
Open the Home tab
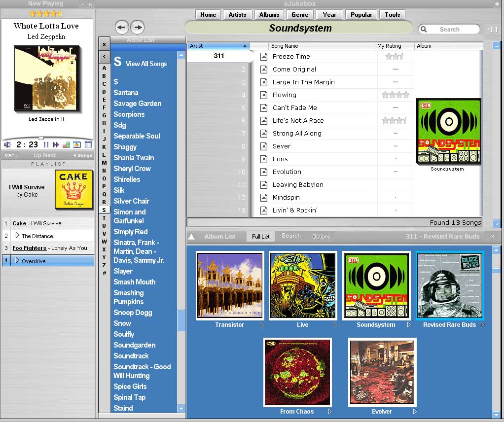pos(208,15)
